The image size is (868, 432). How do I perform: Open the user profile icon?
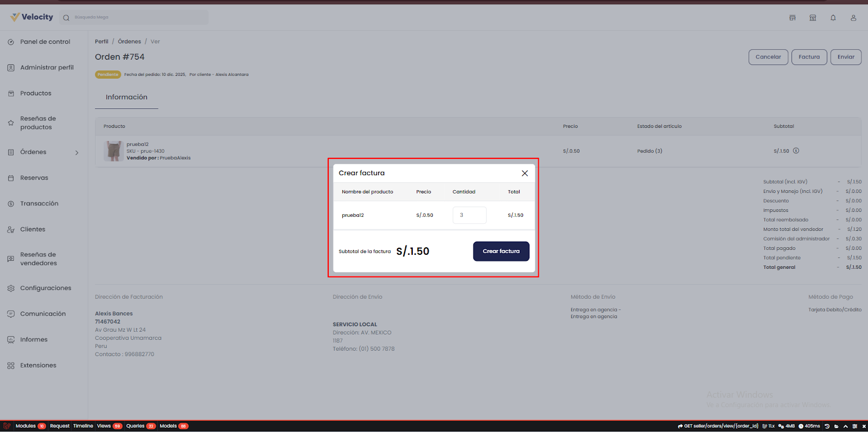click(853, 18)
